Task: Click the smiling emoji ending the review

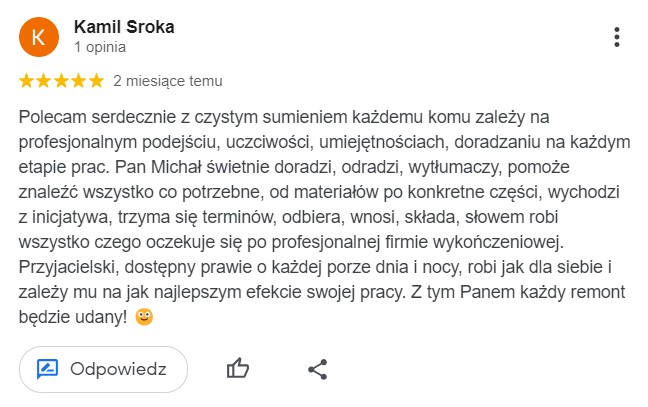Action: click(145, 317)
